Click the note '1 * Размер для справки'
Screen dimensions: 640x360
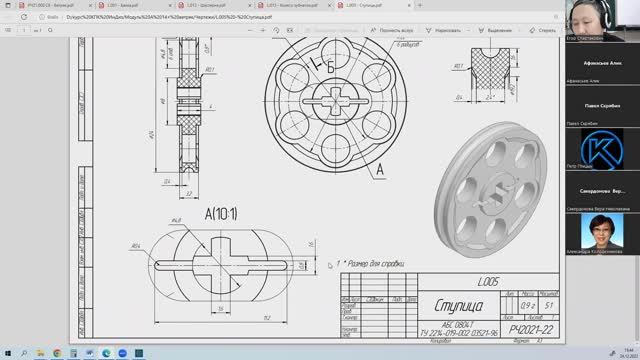point(370,264)
